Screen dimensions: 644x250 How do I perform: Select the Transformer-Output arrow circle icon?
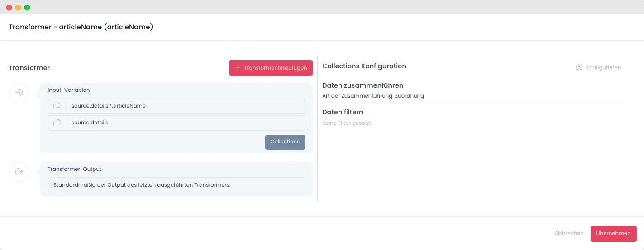click(19, 172)
